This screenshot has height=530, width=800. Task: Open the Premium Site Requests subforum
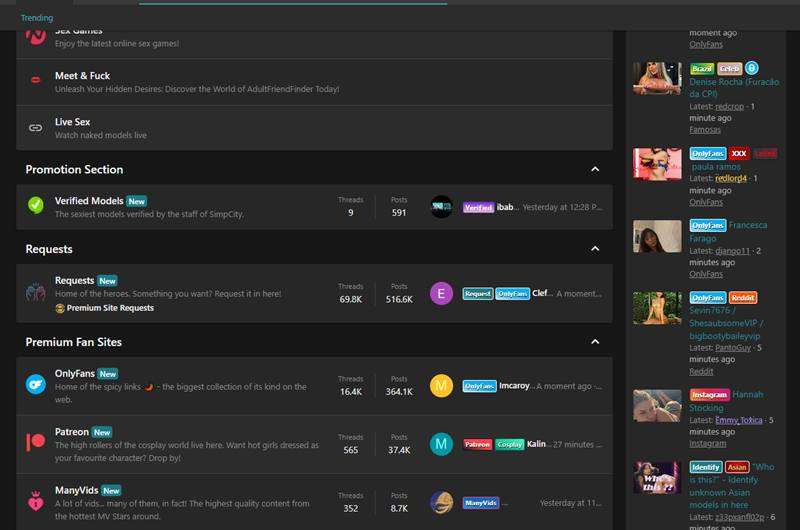pyautogui.click(x=110, y=308)
